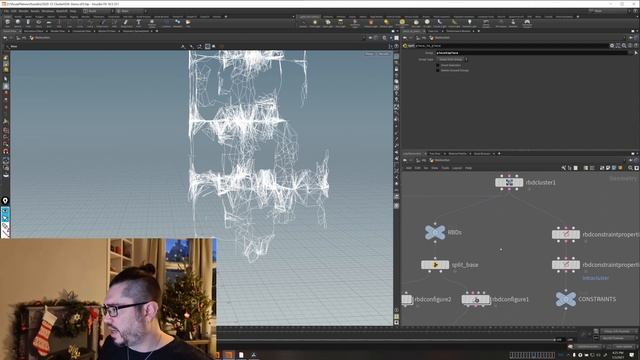640x360 pixels.
Task: Select the rbdconfigure2 node
Action: pyautogui.click(x=407, y=299)
